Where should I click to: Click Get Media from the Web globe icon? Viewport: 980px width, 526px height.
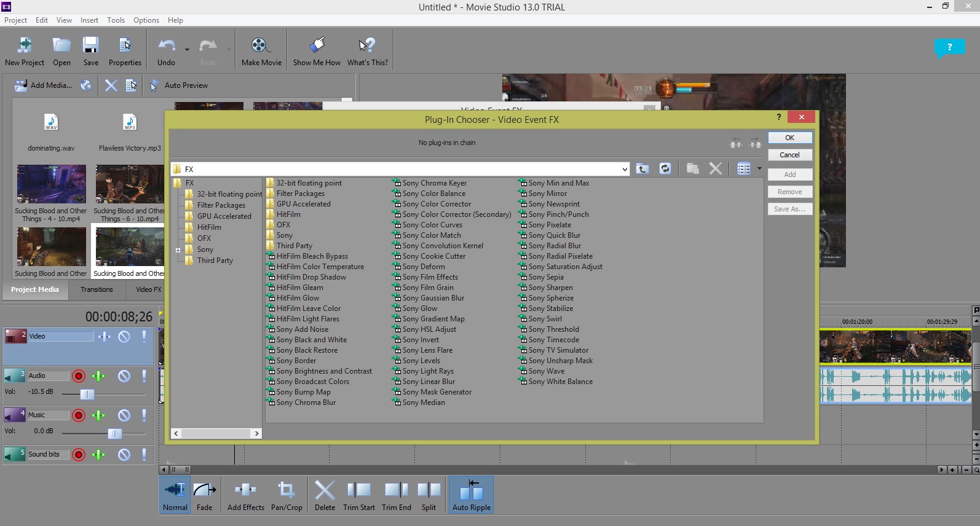(x=86, y=85)
